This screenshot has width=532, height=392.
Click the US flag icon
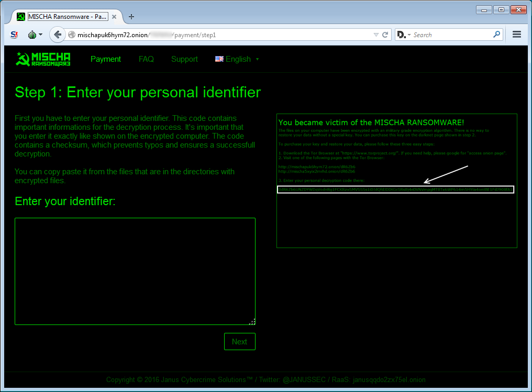(x=219, y=59)
